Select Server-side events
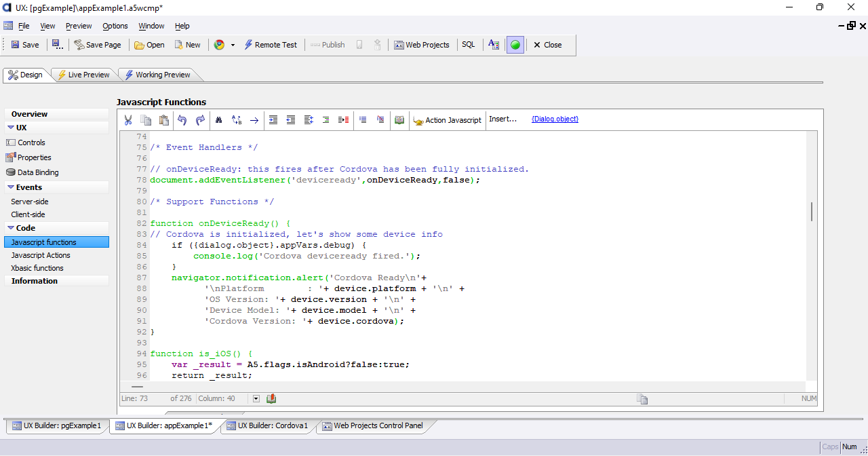The width and height of the screenshot is (868, 456). (30, 202)
